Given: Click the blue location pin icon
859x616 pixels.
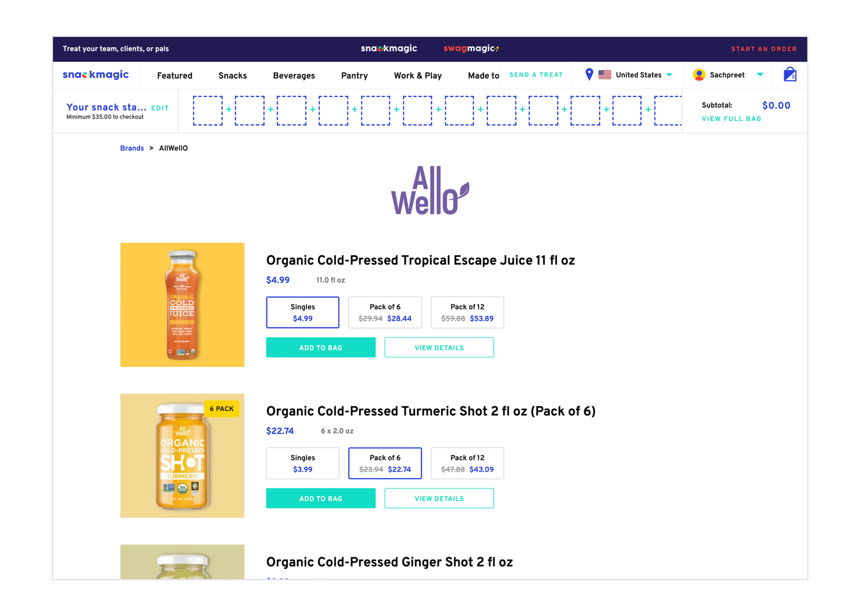Looking at the screenshot, I should pos(589,74).
